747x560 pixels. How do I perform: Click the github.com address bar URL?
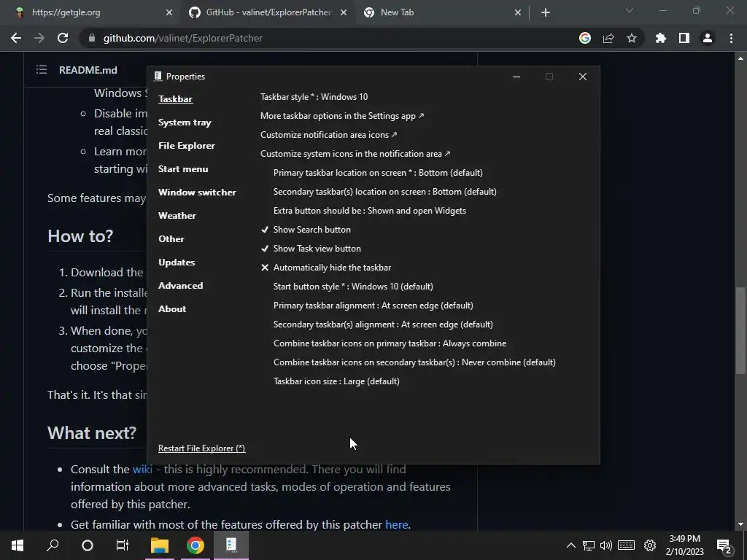pos(183,38)
